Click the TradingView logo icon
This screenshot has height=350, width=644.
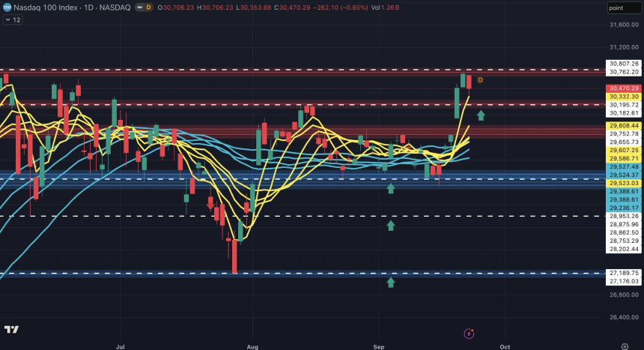point(11,329)
